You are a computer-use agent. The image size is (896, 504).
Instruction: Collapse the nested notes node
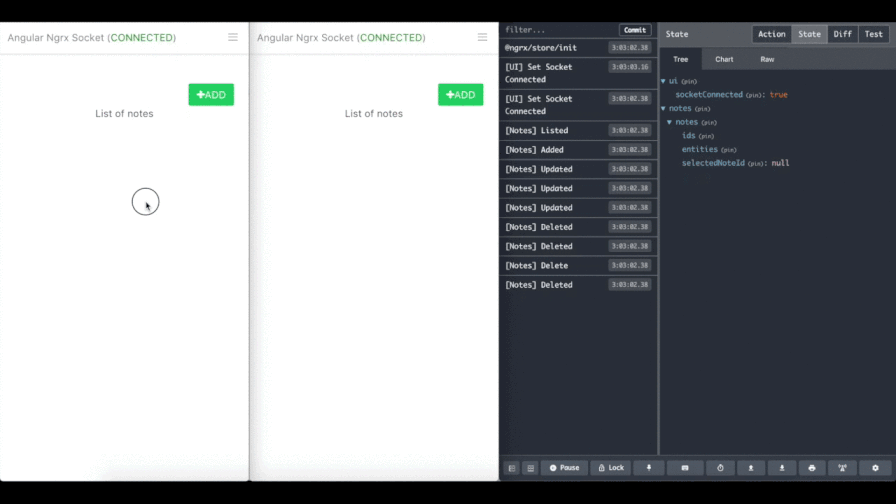(x=670, y=122)
